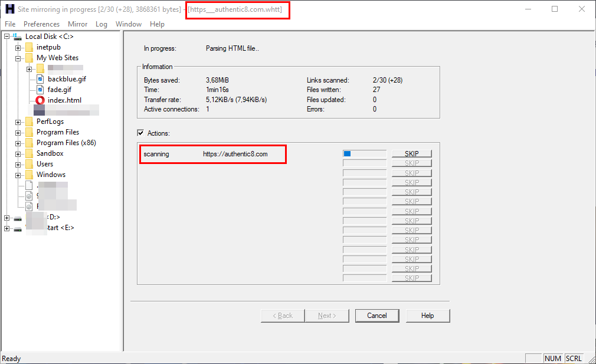The width and height of the screenshot is (596, 364).
Task: Skip the authentic8.com scanning download
Action: (x=411, y=154)
